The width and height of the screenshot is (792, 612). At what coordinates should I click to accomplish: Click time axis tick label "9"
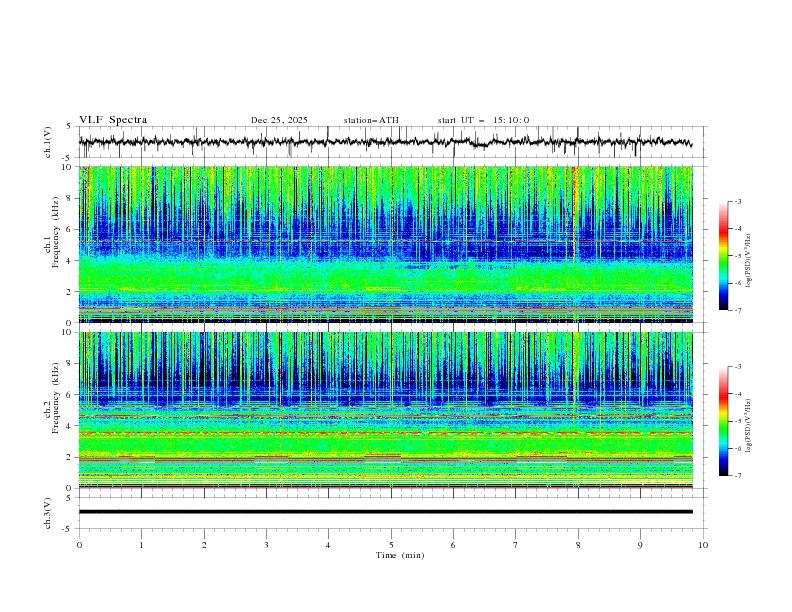640,545
